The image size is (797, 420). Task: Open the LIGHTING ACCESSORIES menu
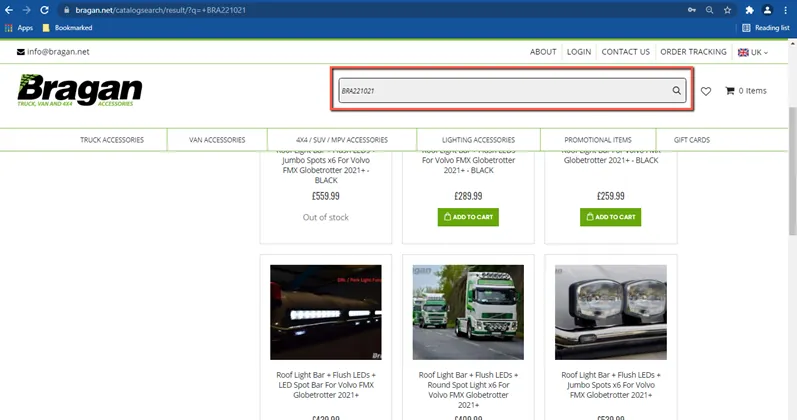[478, 140]
